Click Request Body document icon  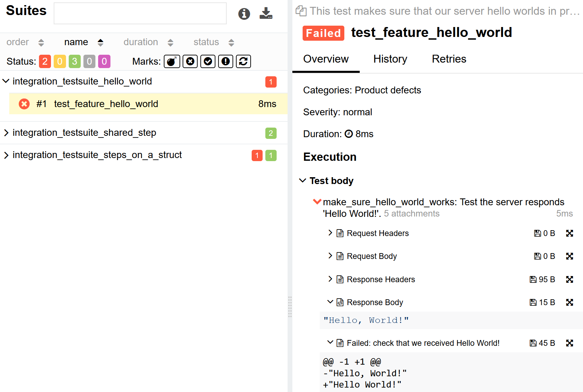(x=340, y=256)
